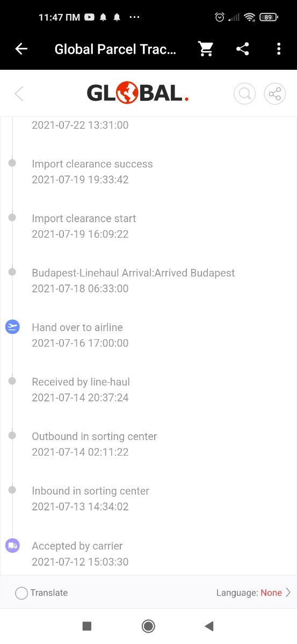Tap the airplane icon for Hand over to airline

pos(12,326)
